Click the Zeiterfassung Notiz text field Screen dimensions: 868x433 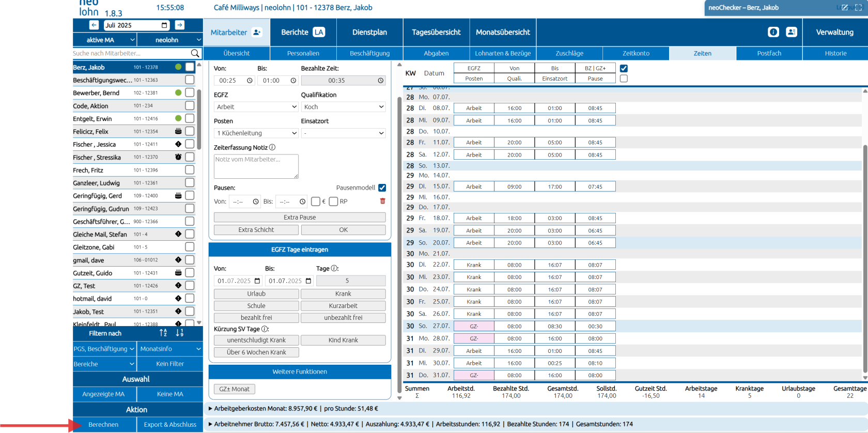pos(256,166)
